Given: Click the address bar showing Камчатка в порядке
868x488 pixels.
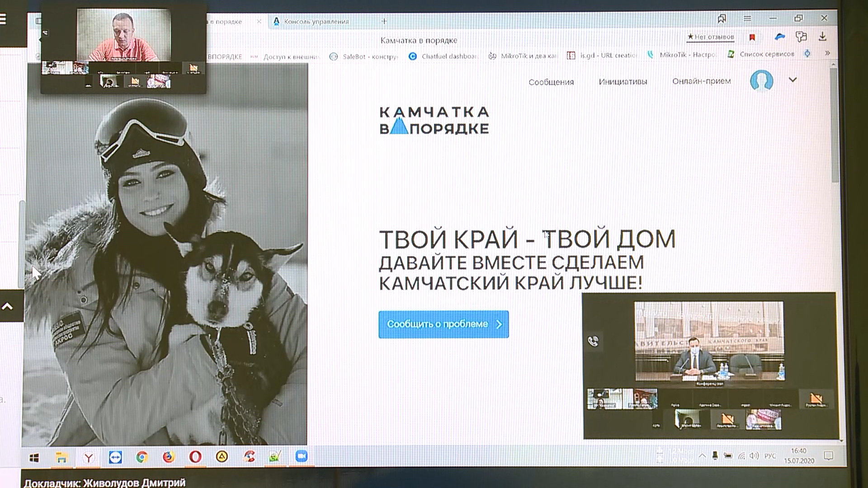Looking at the screenshot, I should [x=419, y=40].
